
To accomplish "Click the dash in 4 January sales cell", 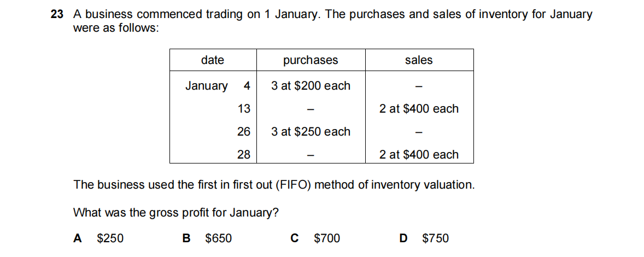I will click(419, 86).
